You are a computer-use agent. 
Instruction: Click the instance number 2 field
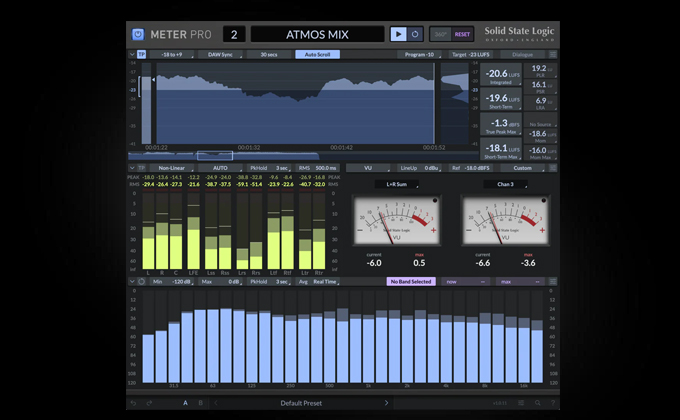pos(234,34)
